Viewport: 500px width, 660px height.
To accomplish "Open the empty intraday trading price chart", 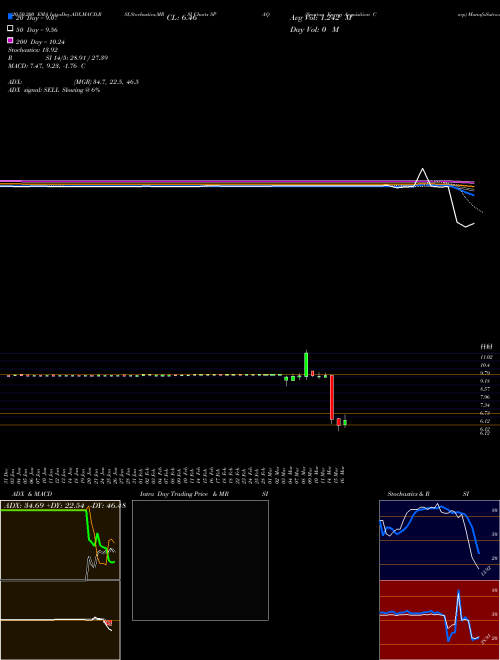I will coord(200,560).
